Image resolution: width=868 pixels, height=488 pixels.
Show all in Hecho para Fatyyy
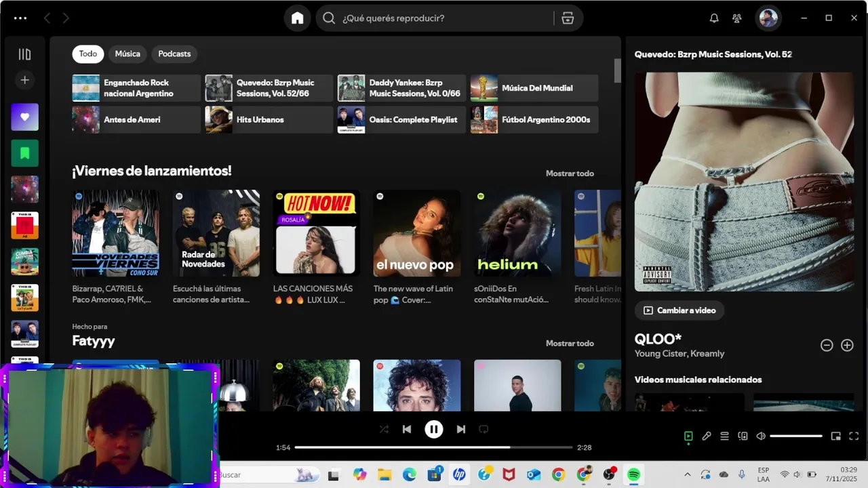(570, 344)
